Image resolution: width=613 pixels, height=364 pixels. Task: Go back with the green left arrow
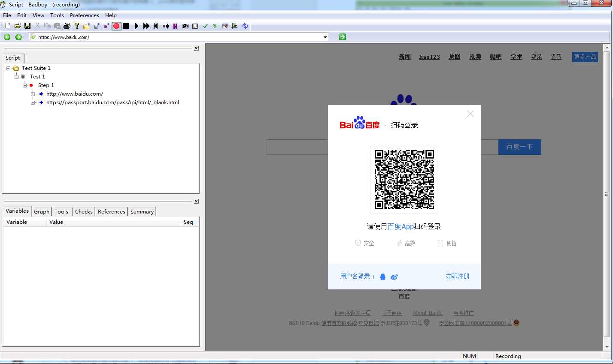coord(7,37)
